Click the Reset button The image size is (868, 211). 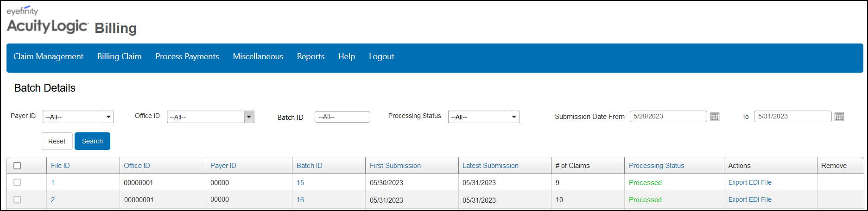pos(57,141)
